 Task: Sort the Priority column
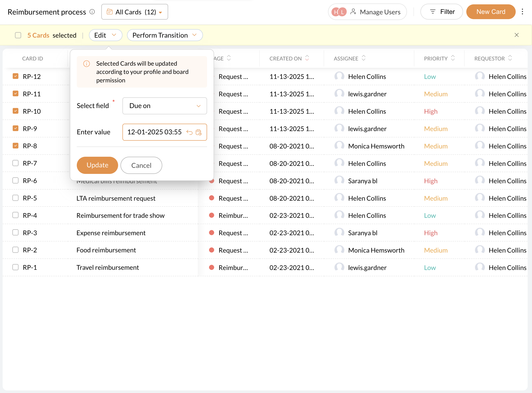[453, 58]
